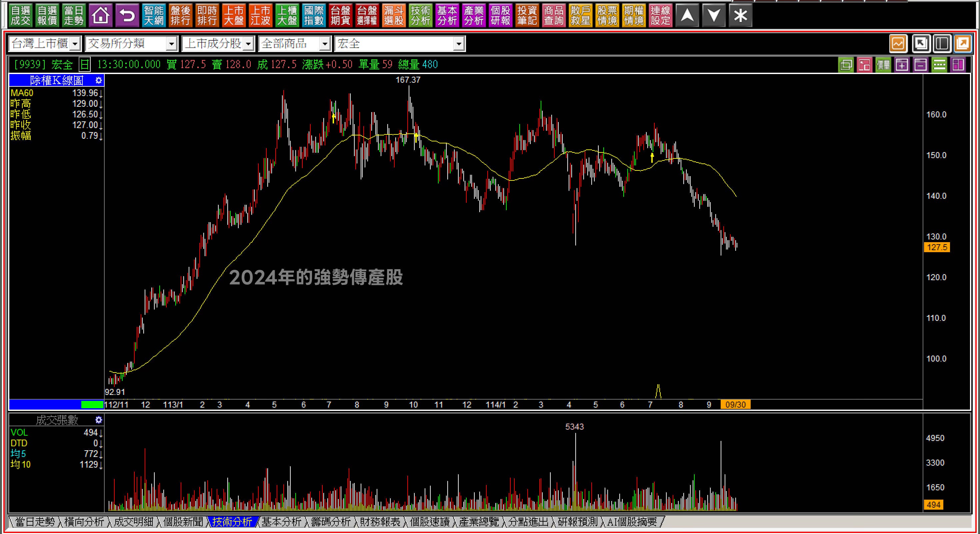Switch to the 財務報表 tab

coord(380,522)
